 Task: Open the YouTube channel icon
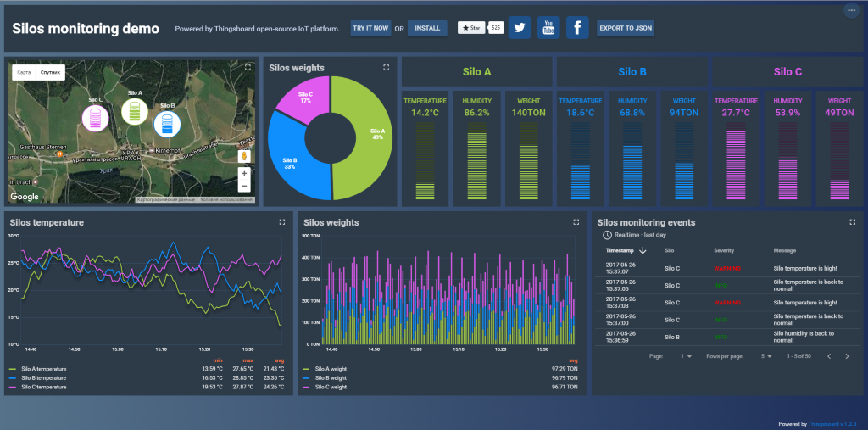point(548,28)
